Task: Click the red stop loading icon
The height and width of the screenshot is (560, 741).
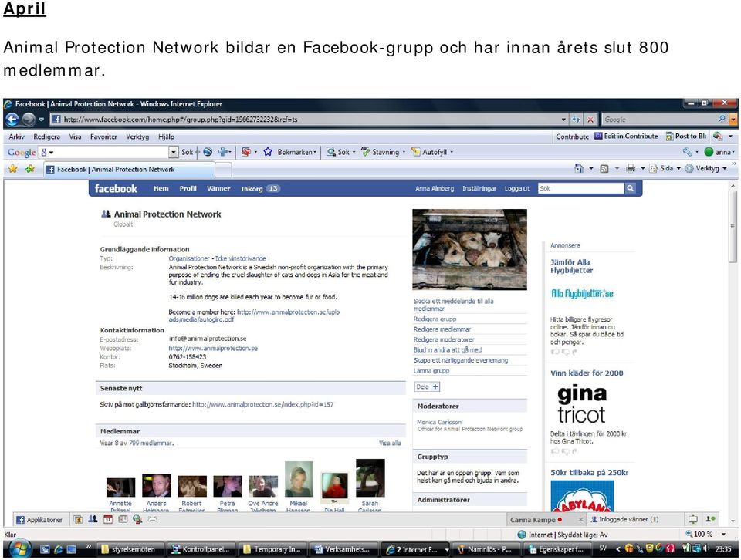Action: [x=590, y=120]
